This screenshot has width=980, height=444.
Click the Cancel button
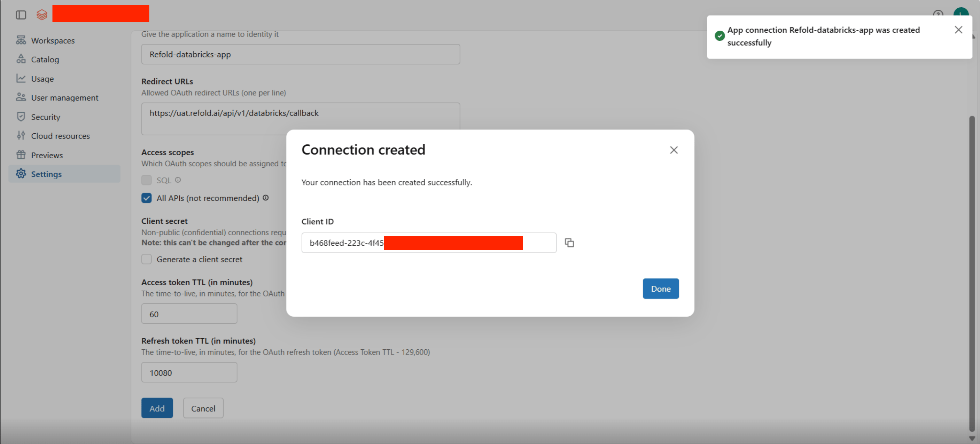203,408
